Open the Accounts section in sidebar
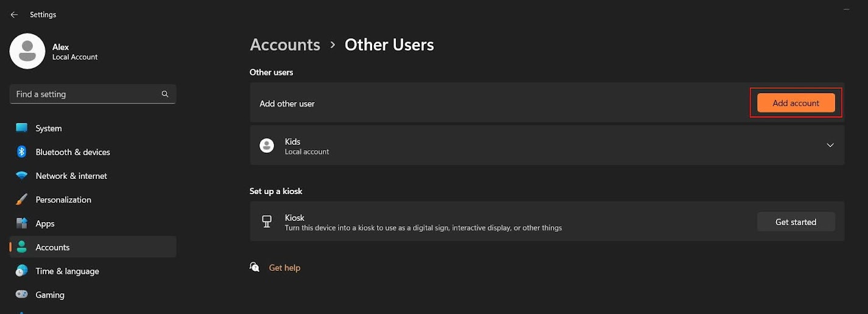The width and height of the screenshot is (868, 314). (x=52, y=247)
